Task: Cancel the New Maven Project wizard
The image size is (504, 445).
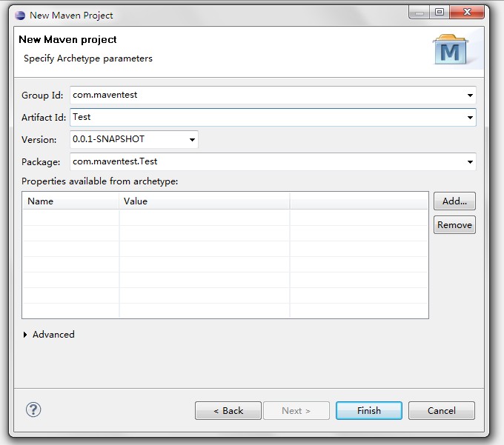Action: [442, 410]
